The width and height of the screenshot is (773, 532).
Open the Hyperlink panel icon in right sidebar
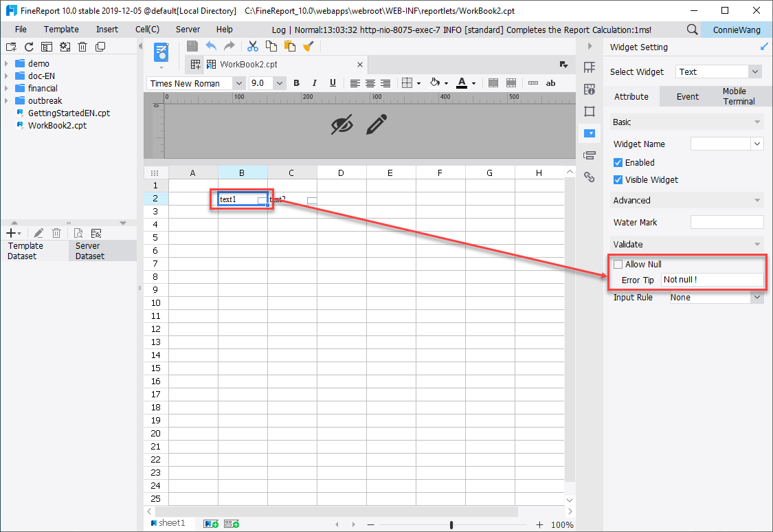590,177
